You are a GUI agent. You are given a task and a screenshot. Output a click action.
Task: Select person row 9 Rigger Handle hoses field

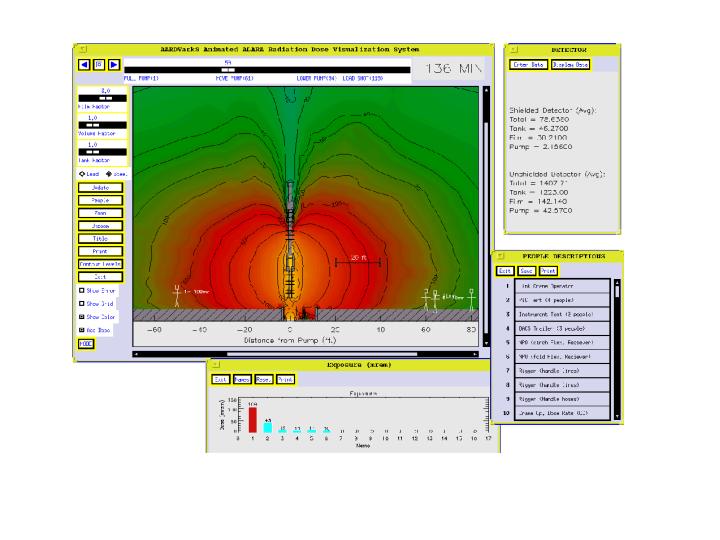(x=562, y=399)
